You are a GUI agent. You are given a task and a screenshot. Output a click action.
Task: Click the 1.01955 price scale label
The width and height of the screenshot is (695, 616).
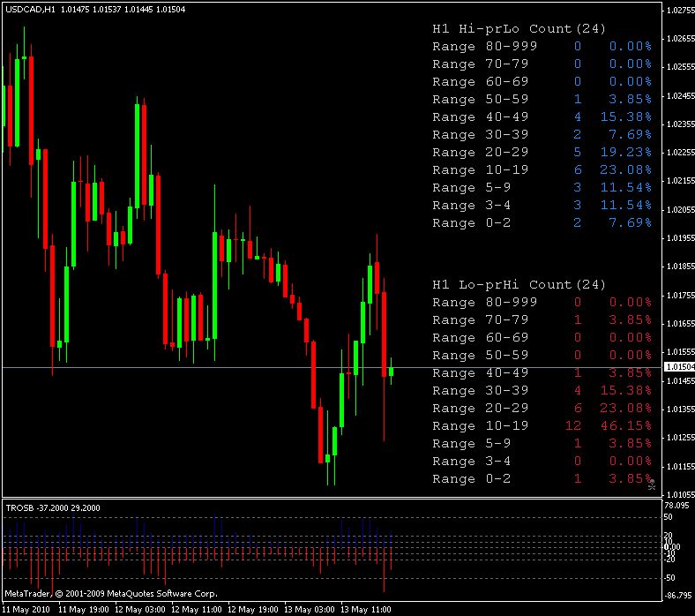click(681, 238)
